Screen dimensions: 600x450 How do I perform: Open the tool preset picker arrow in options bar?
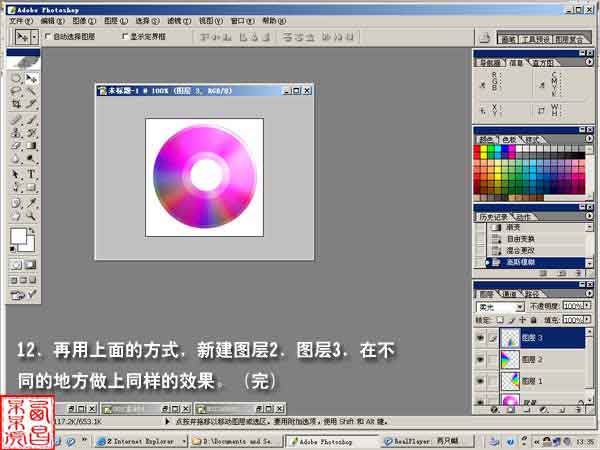point(34,37)
